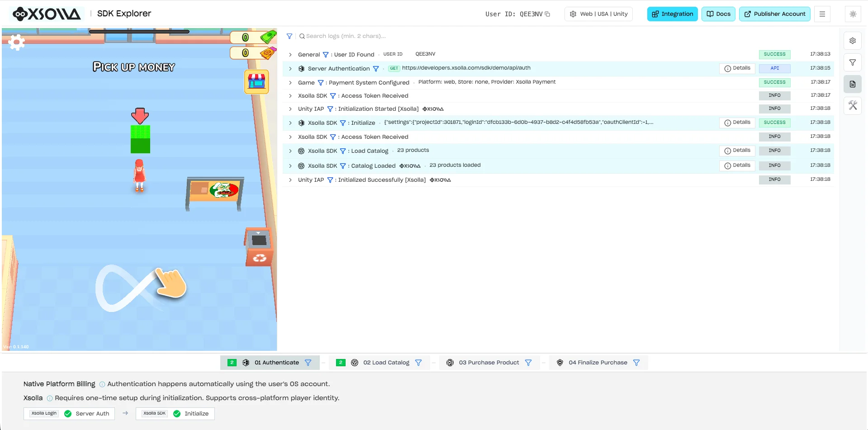Open Publisher Account link
868x430 pixels.
774,14
